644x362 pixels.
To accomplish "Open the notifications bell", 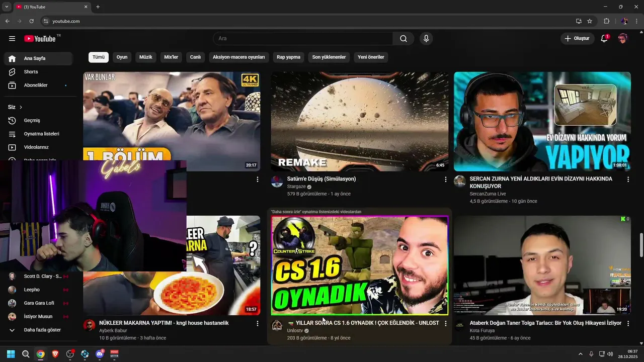I will point(604,39).
